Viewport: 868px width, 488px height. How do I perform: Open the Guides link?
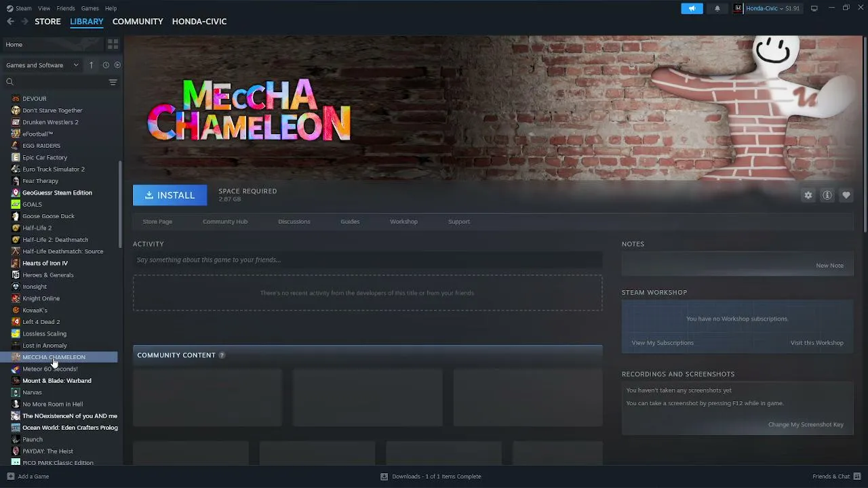(x=350, y=222)
